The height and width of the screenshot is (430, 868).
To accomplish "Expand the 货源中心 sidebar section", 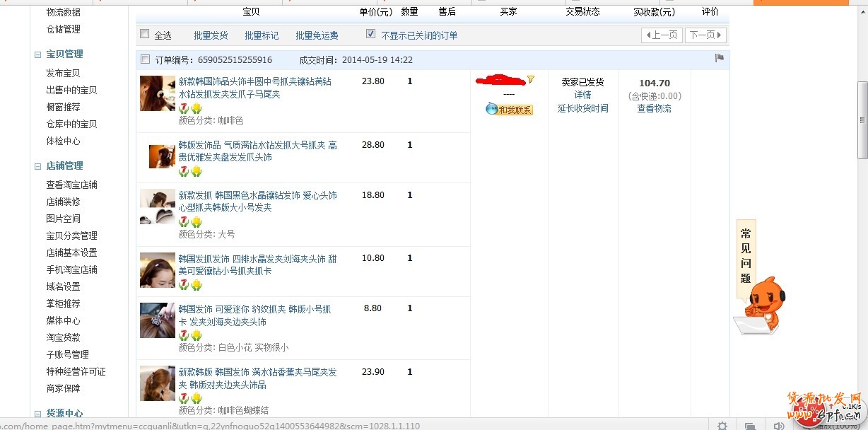I will [38, 414].
